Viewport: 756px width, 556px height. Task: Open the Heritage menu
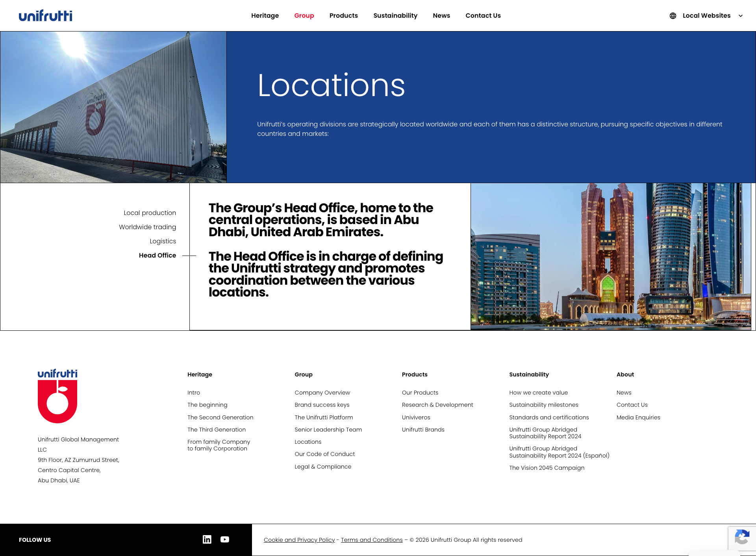(265, 16)
